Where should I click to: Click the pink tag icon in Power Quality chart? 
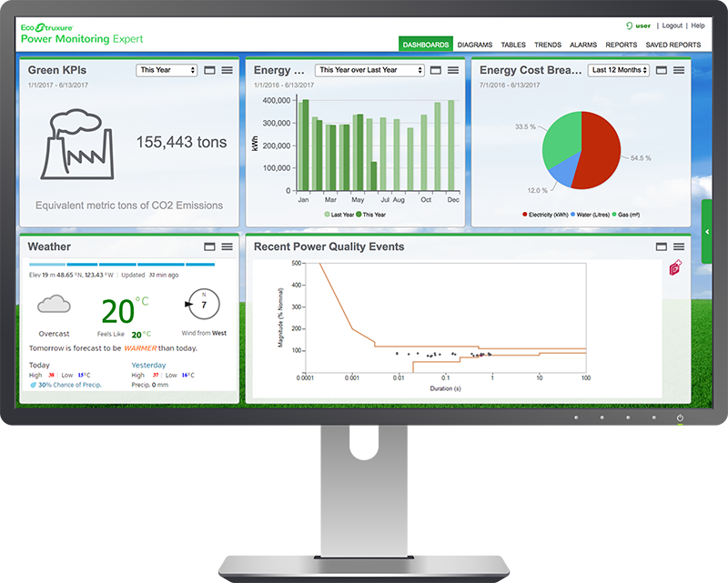(675, 267)
